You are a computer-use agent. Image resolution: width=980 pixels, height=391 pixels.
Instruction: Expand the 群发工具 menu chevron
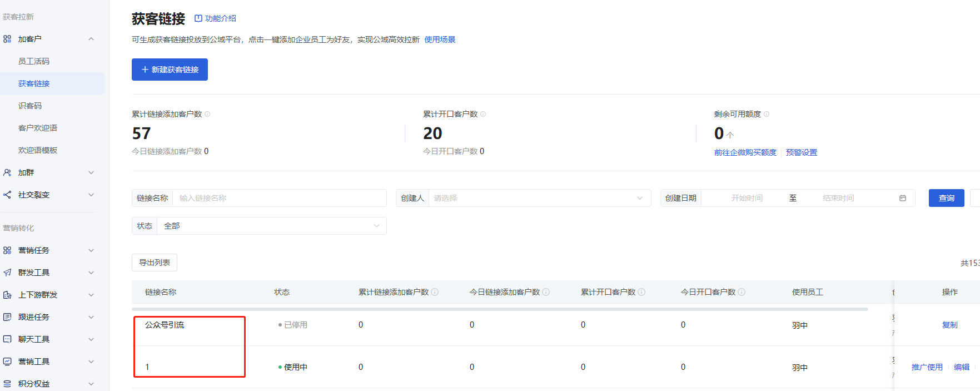[x=91, y=273]
